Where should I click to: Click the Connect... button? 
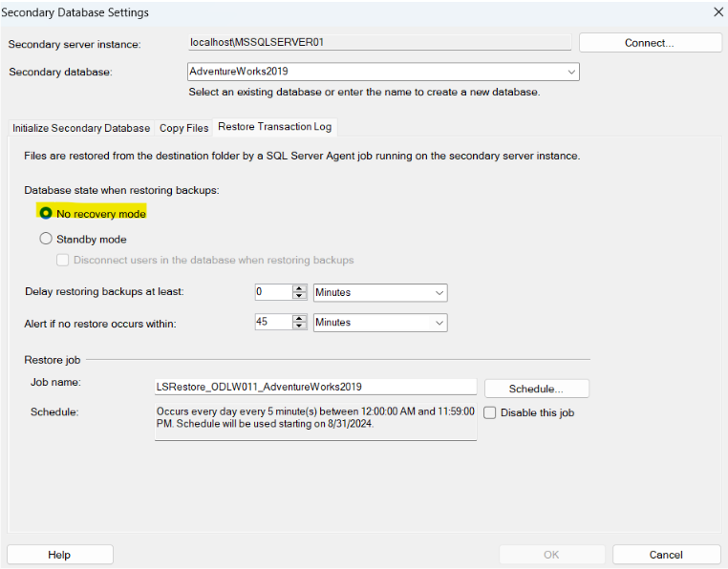(650, 43)
